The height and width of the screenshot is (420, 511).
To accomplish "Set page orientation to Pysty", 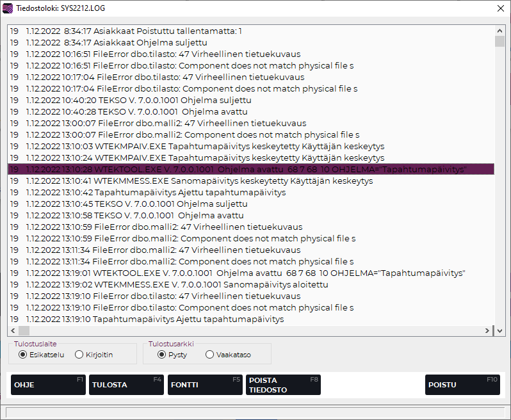I will pyautogui.click(x=162, y=355).
